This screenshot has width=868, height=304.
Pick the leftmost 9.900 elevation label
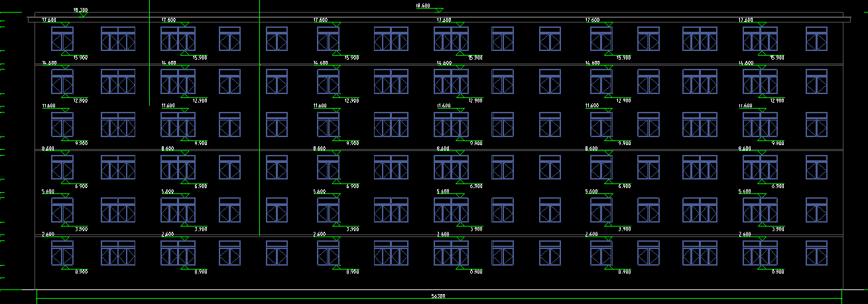point(82,144)
